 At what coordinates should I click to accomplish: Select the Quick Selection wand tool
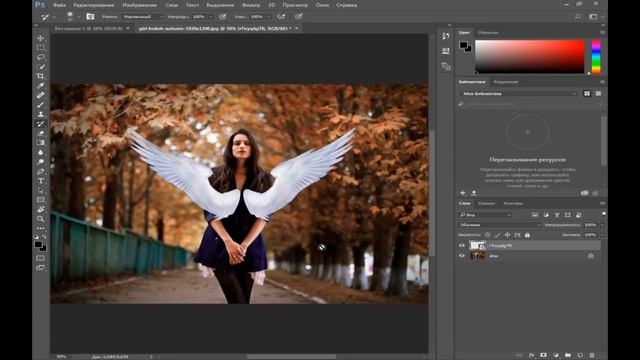(x=40, y=67)
